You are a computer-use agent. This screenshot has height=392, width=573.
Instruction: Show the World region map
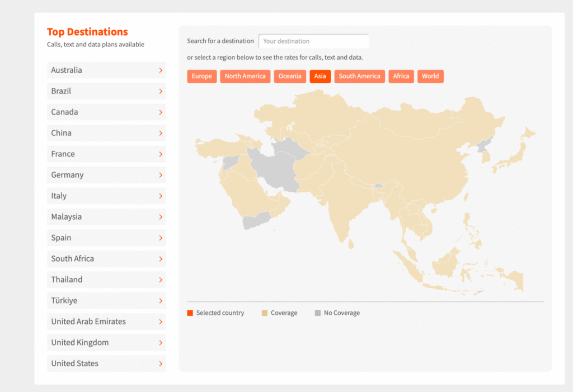point(430,77)
